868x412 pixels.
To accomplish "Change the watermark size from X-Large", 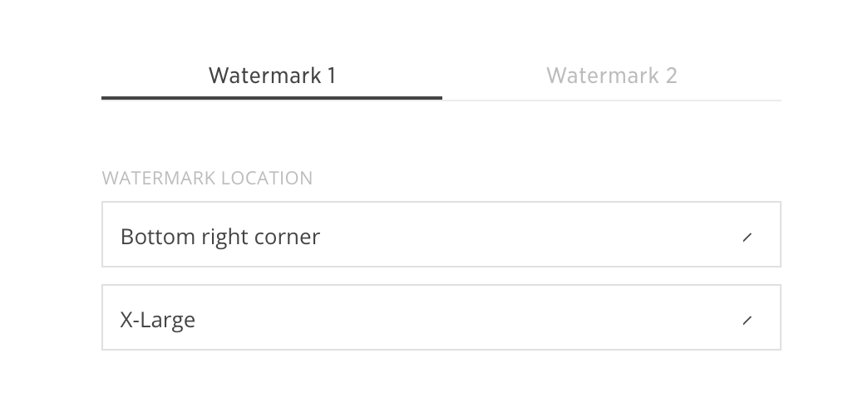I will pos(441,317).
